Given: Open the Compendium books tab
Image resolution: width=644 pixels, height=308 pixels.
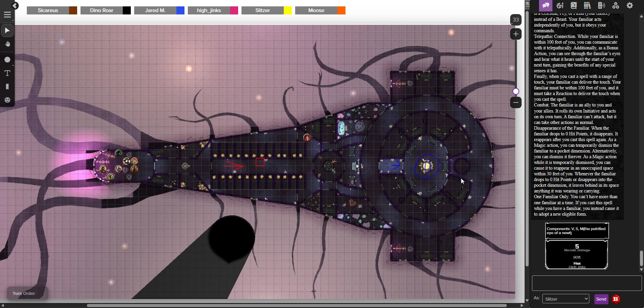Looking at the screenshot, I should [587, 6].
